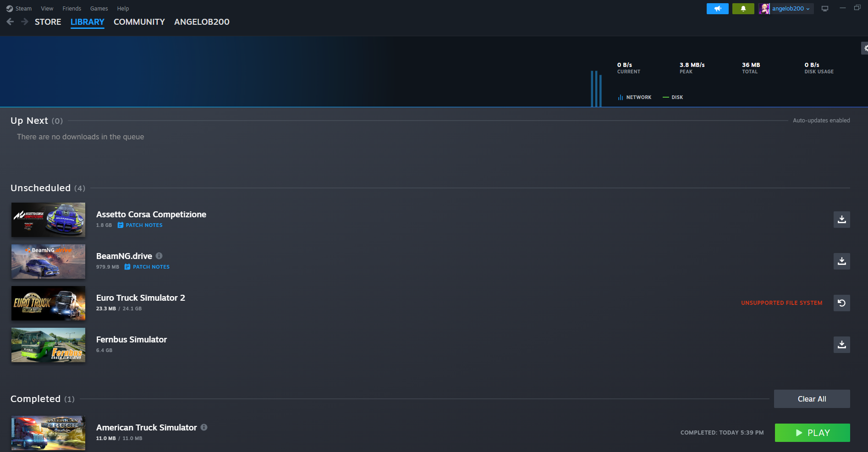Open the announcements megaphone button
The height and width of the screenshot is (452, 868).
click(718, 9)
